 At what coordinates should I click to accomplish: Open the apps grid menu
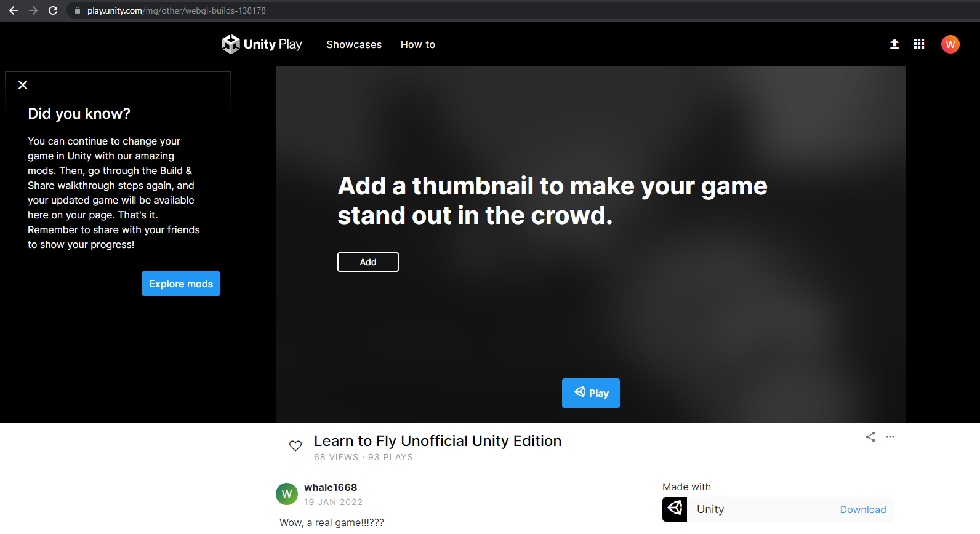pos(919,44)
